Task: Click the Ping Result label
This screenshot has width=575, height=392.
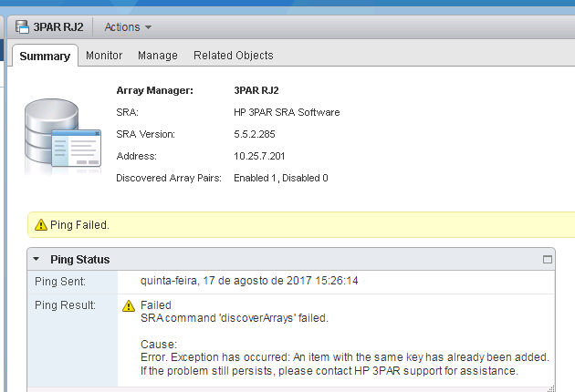Action: (65, 305)
